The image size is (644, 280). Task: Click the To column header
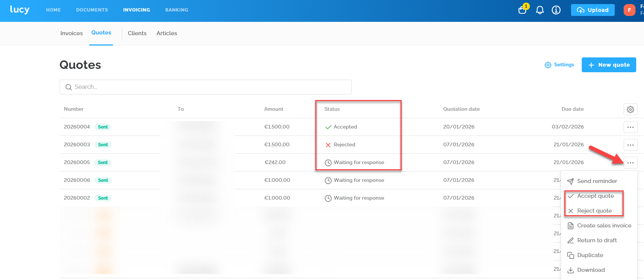pos(181,109)
